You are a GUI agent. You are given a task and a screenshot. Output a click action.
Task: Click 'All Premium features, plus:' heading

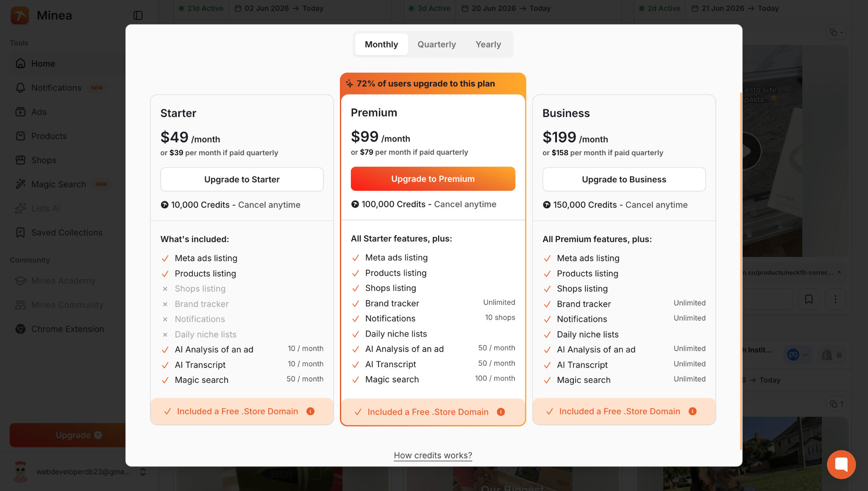[597, 239]
